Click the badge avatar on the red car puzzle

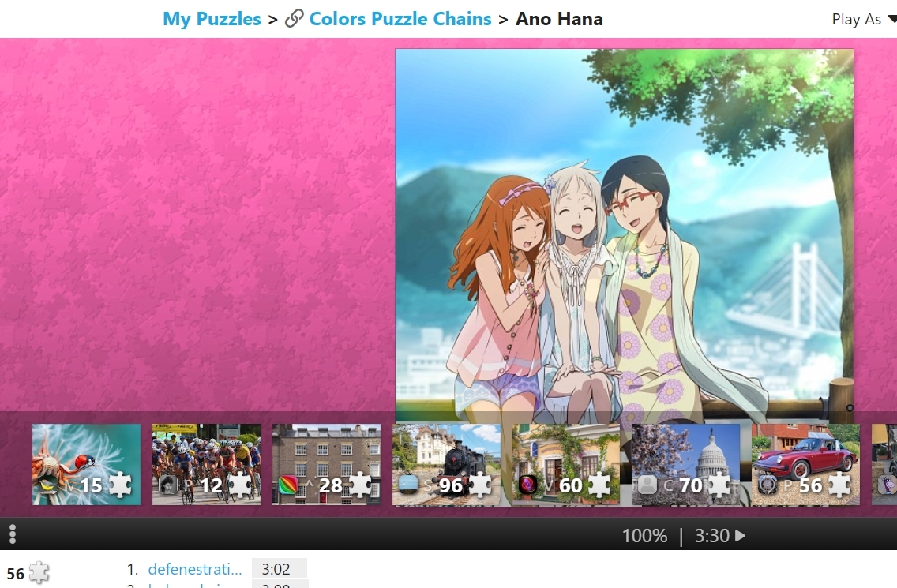pyautogui.click(x=768, y=485)
